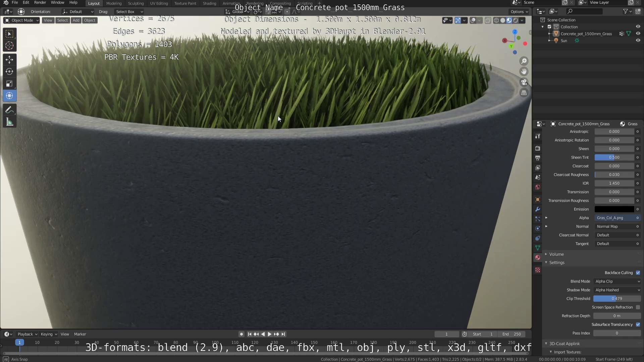644x362 pixels.
Task: Toggle X-ray display in viewport header
Action: tap(488, 20)
